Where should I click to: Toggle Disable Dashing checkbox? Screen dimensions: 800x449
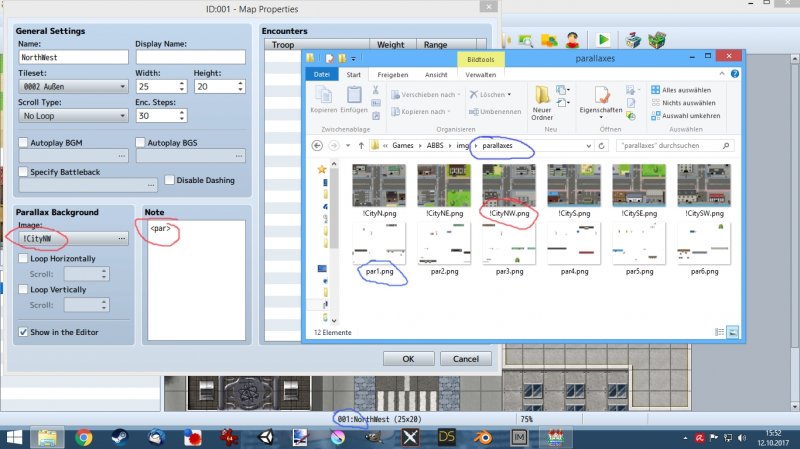[x=169, y=180]
